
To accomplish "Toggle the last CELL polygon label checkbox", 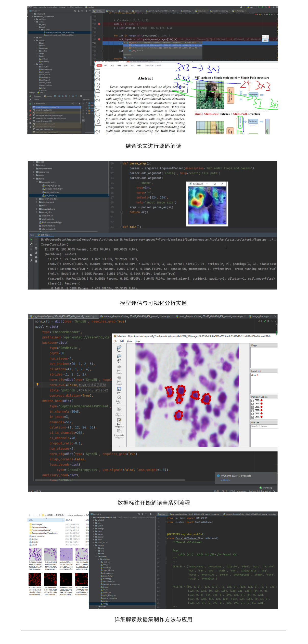I will pyautogui.click(x=252, y=417).
